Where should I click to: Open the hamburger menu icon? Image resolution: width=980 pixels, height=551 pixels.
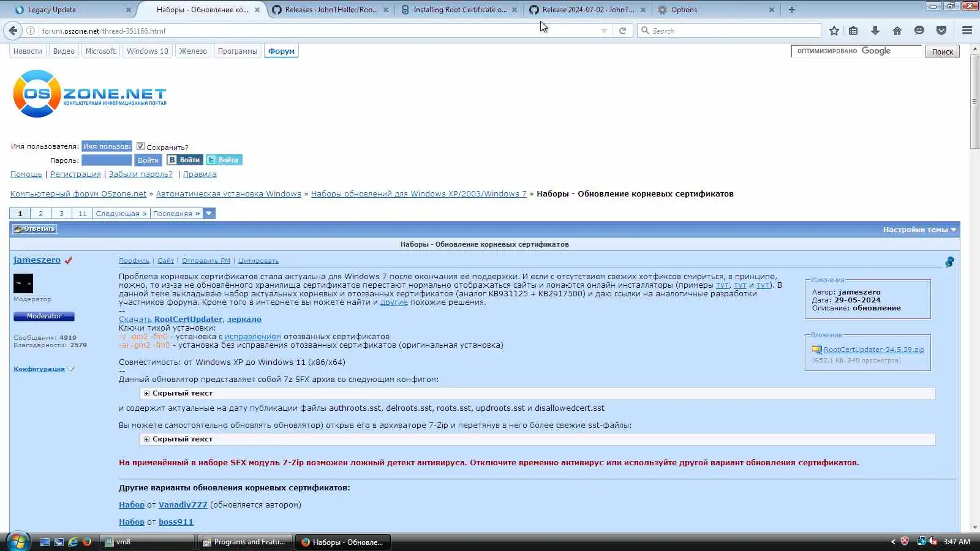pos(967,31)
